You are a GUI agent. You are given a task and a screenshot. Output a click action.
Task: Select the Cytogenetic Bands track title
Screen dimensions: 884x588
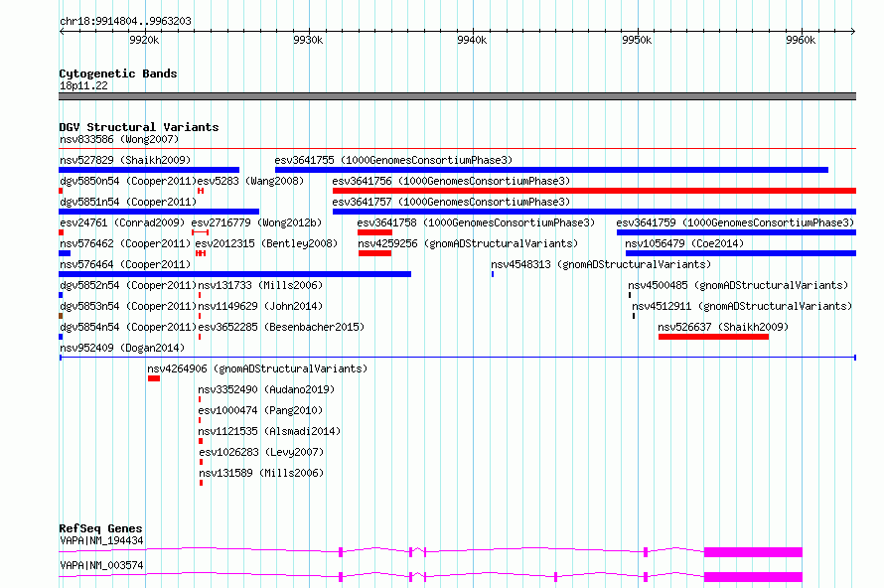118,73
